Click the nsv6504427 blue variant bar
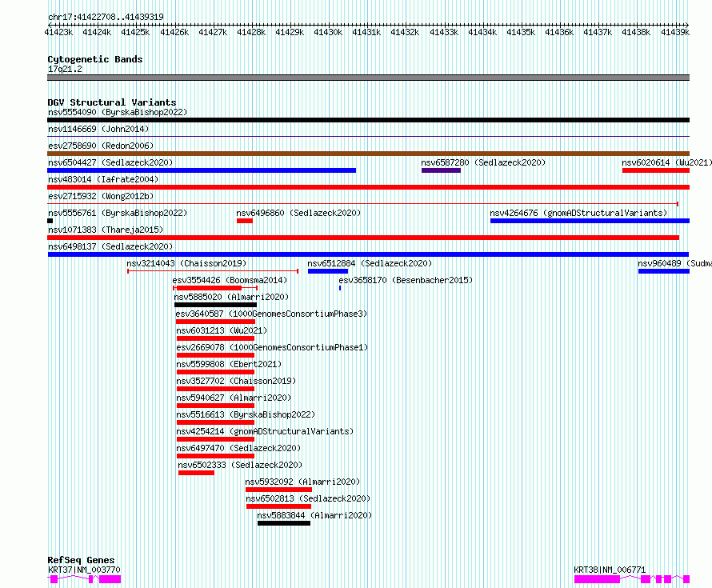The height and width of the screenshot is (588, 712). (202, 170)
